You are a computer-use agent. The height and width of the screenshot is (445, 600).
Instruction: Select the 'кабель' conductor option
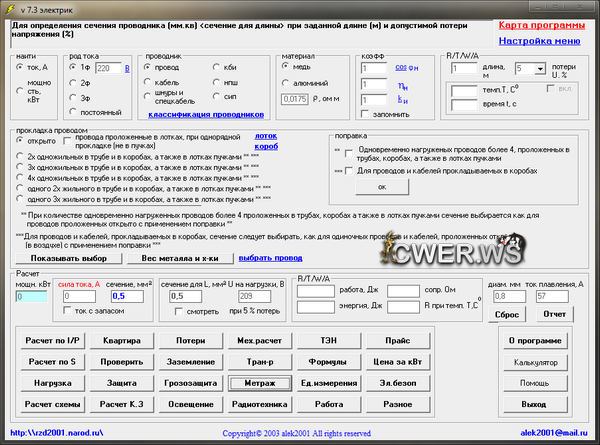[x=150, y=83]
